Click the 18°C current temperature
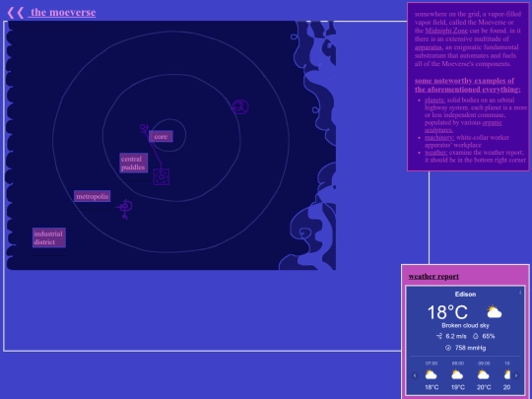 click(447, 312)
